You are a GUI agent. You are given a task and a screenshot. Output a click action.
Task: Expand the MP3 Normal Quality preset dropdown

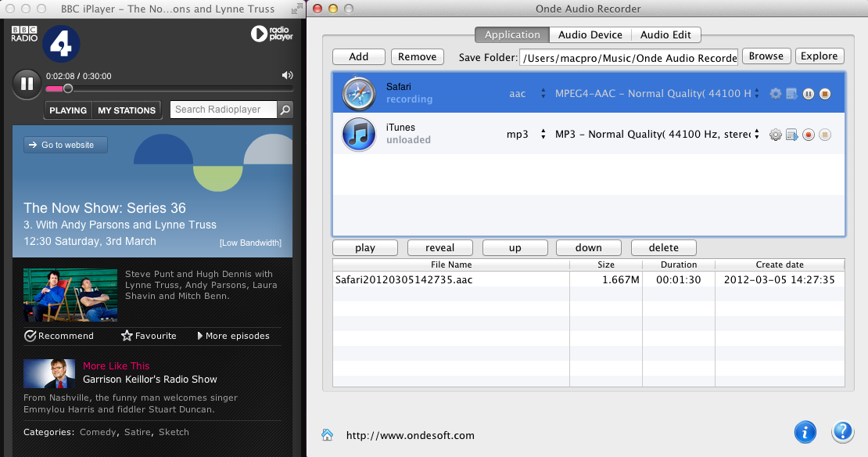(755, 135)
